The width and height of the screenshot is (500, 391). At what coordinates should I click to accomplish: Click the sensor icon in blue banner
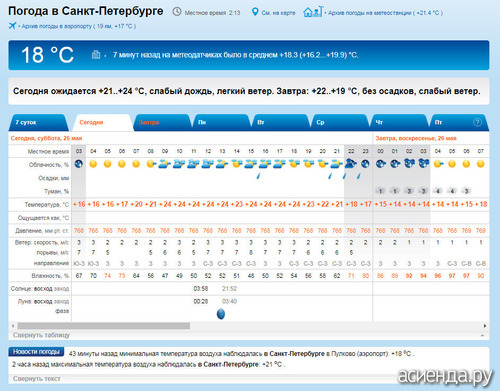point(96,54)
